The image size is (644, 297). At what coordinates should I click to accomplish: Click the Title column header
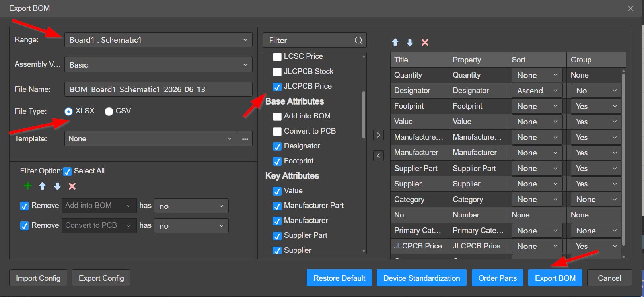420,60
